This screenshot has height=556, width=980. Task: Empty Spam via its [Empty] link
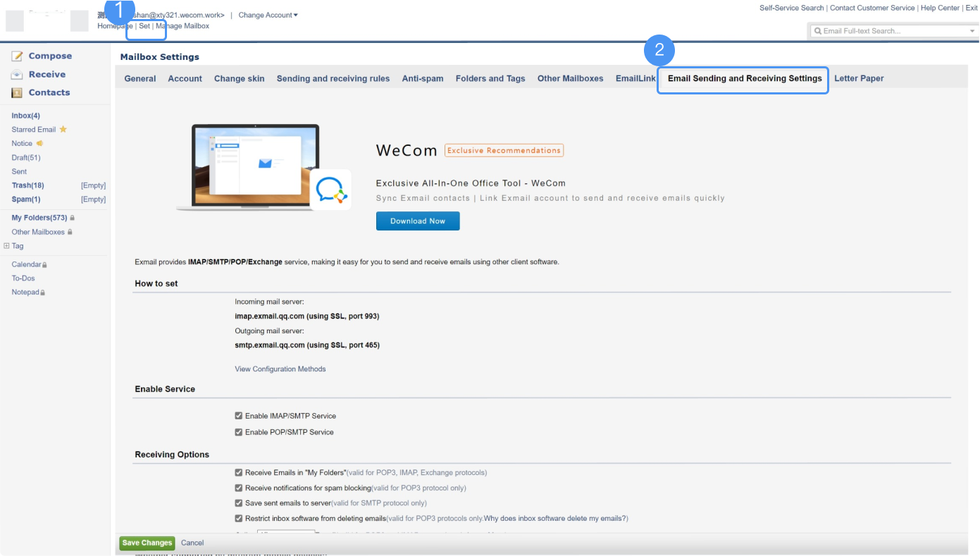click(x=93, y=200)
